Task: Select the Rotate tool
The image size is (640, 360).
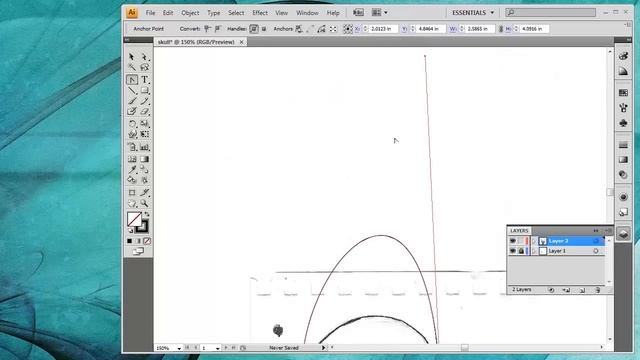Action: [132, 123]
